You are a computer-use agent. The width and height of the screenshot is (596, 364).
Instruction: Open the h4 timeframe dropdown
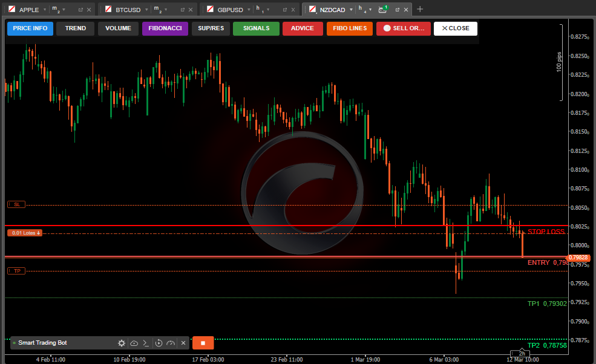[372, 10]
